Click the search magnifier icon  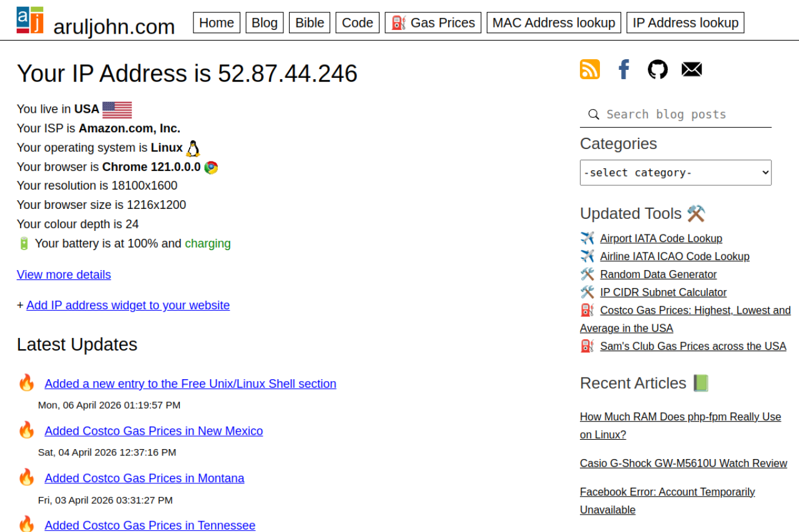point(594,114)
